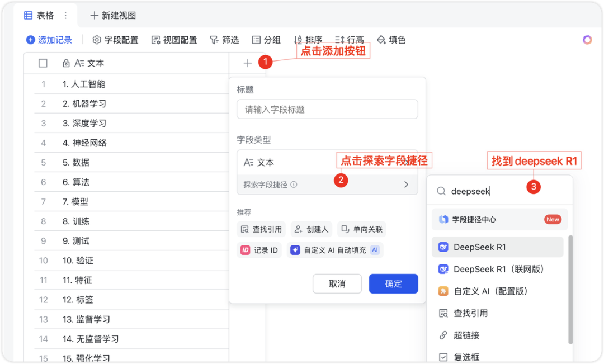Choose 复选框 field type
Viewport: 604px width, 364px height.
[498, 357]
